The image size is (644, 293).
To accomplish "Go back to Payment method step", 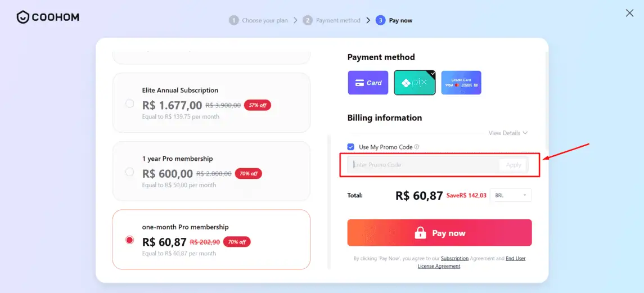I will pos(331,20).
